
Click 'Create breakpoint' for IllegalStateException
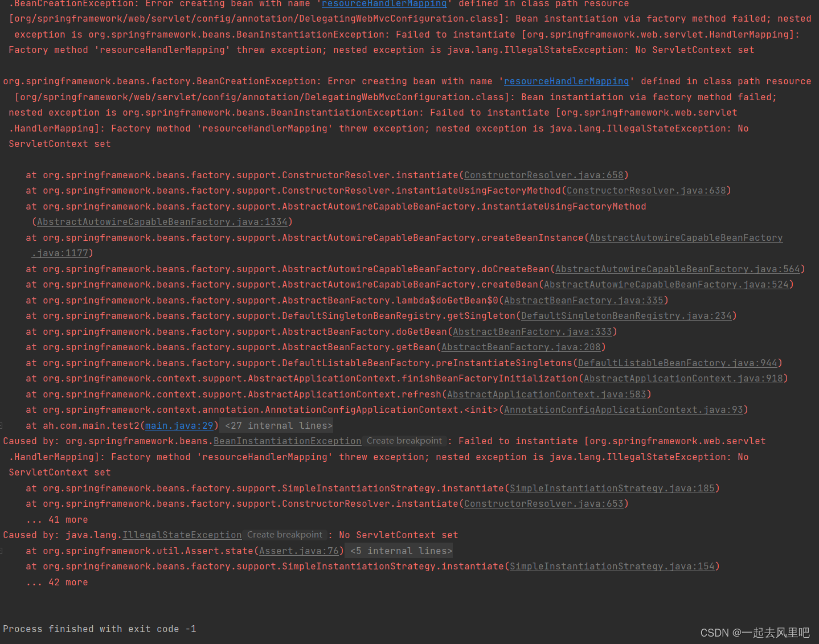285,535
